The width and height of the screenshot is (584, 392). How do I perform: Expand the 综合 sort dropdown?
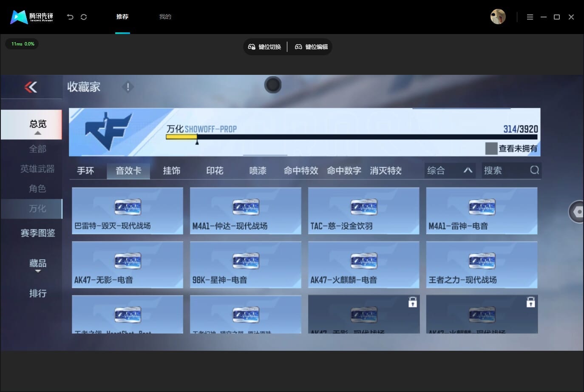point(450,170)
